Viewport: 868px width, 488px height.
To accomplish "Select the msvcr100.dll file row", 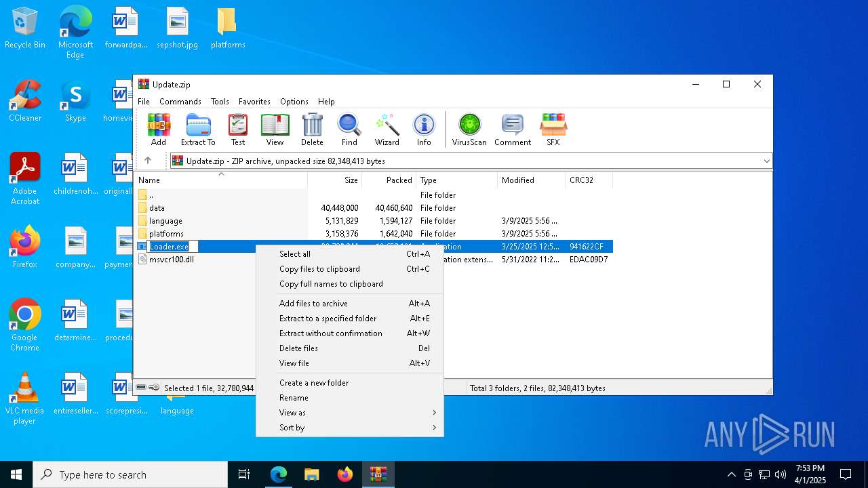I will coord(374,260).
